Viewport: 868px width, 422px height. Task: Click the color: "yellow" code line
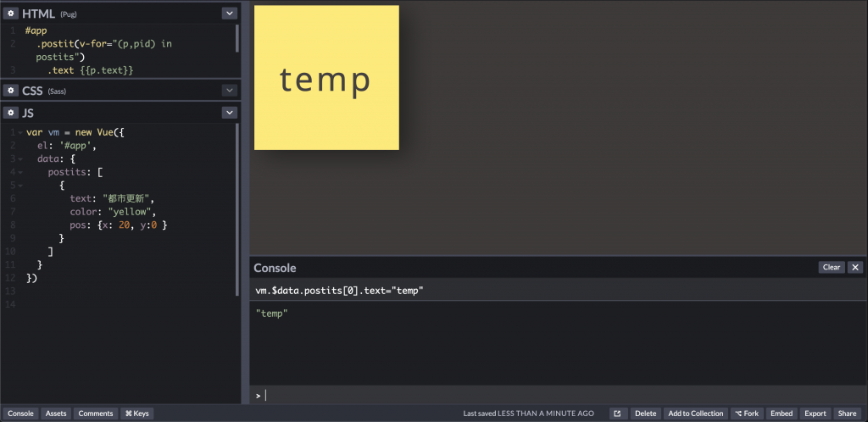114,213
